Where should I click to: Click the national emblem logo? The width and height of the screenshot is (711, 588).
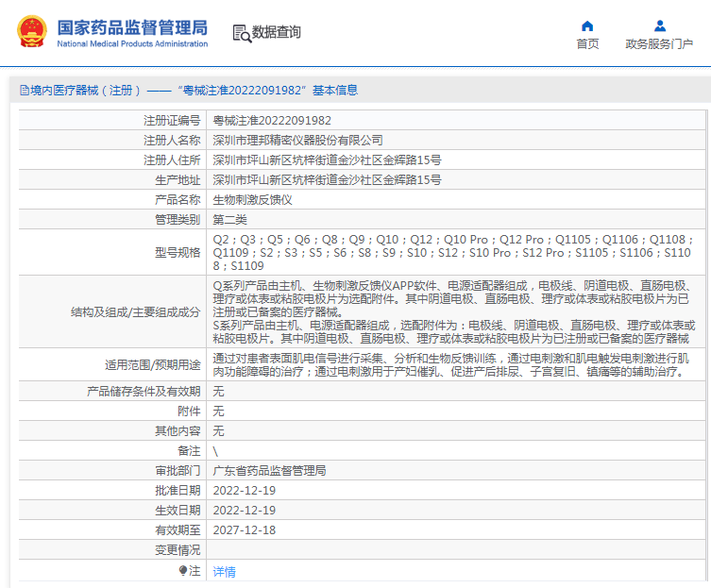pos(32,32)
